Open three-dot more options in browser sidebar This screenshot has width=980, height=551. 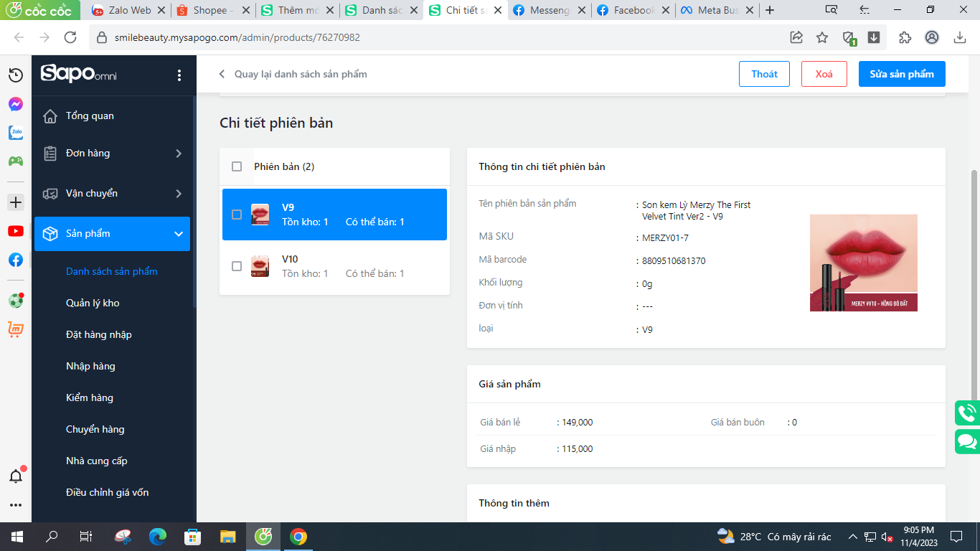coord(15,505)
